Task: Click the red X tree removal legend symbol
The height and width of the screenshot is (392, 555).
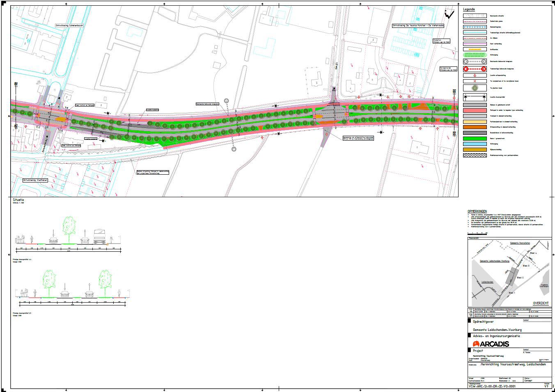Action: (475, 81)
